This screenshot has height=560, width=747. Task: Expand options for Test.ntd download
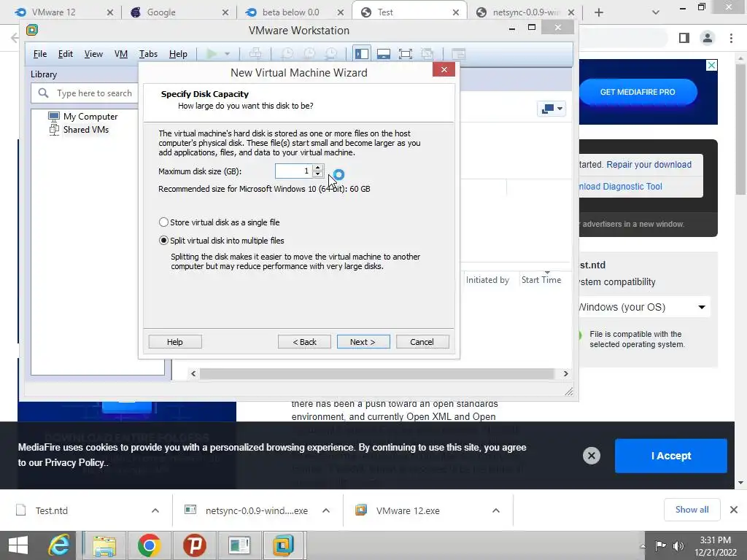(x=155, y=510)
